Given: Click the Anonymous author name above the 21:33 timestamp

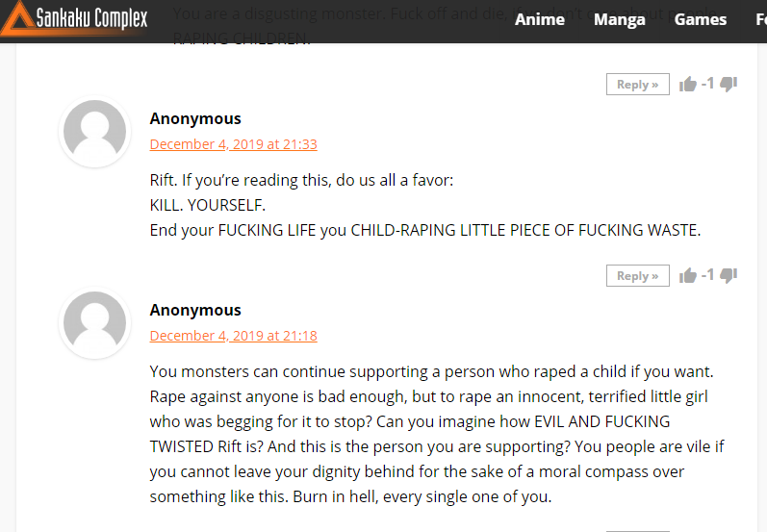Looking at the screenshot, I should click(x=195, y=118).
